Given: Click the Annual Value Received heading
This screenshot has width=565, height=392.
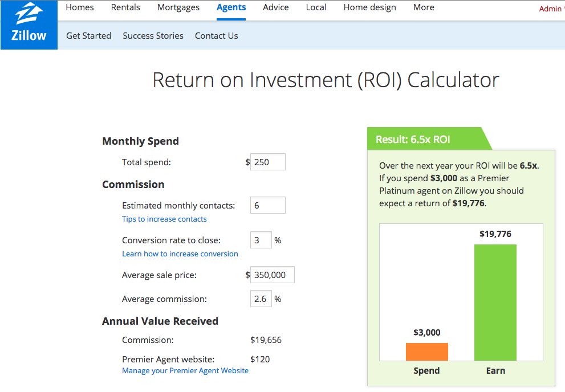Looking at the screenshot, I should 160,321.
